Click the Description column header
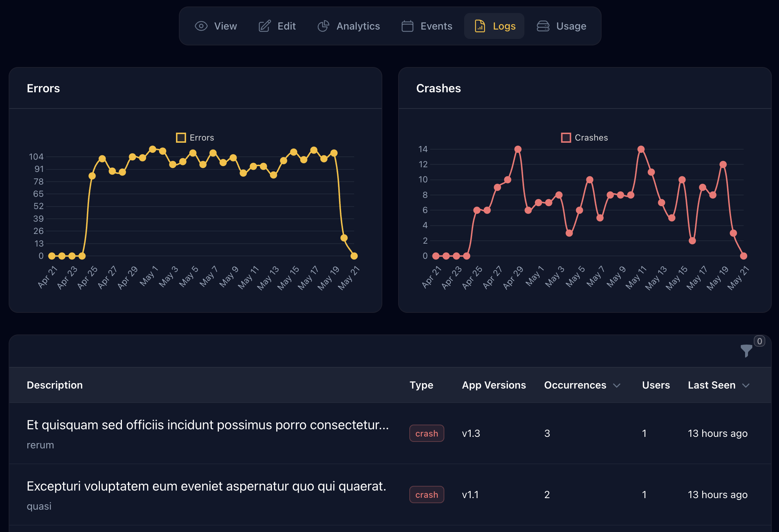The height and width of the screenshot is (532, 779). (x=55, y=385)
